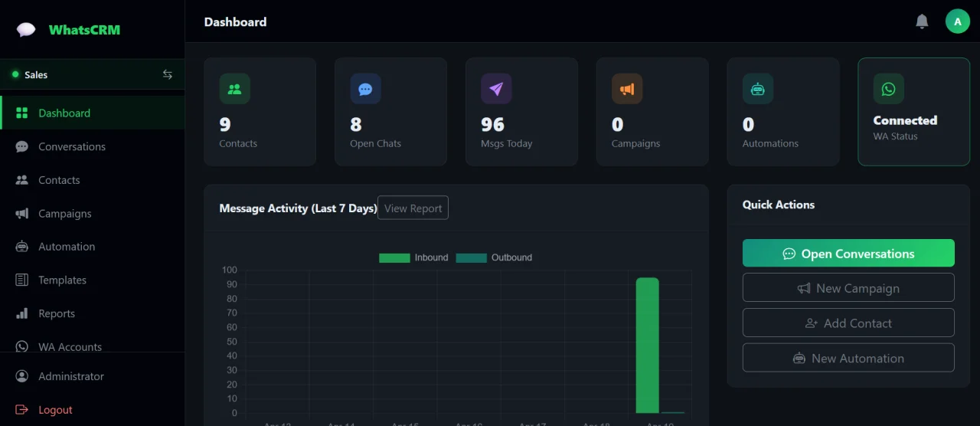Click the Dashboard grid icon in sidebar
Screen dimensions: 980x426
pos(22,113)
